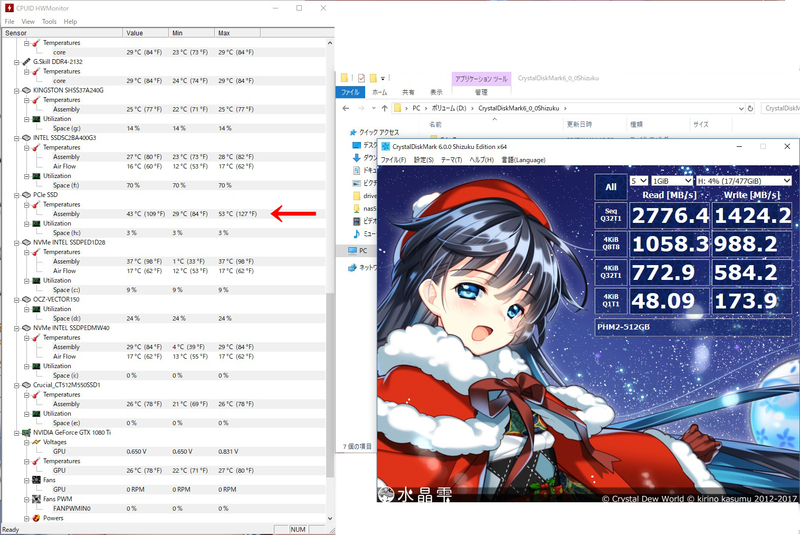Open the 管理 tab in File Explorer
Image resolution: width=800 pixels, height=535 pixels.
coord(481,92)
